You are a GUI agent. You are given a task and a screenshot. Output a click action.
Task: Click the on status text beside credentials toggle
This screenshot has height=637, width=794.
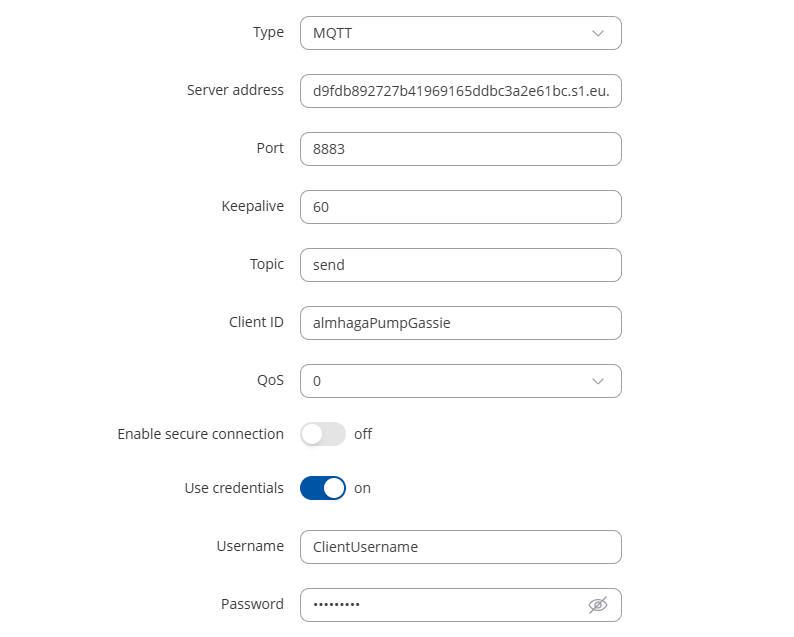click(363, 488)
